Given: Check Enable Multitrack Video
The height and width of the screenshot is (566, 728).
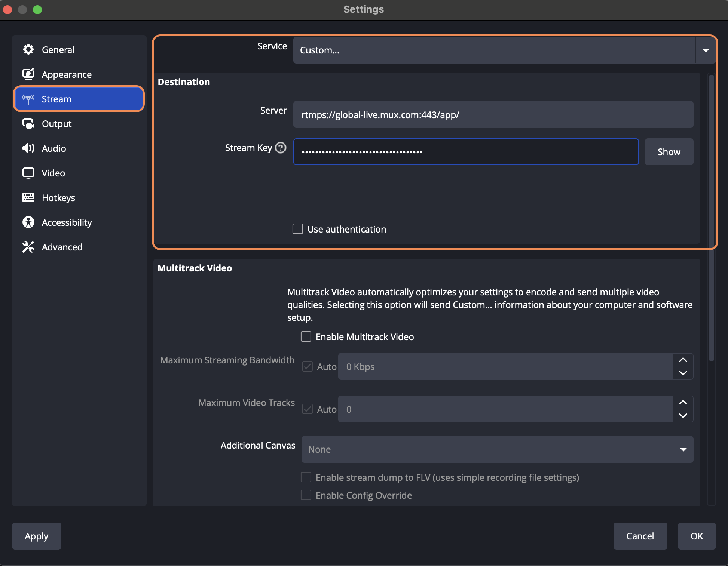Looking at the screenshot, I should (x=306, y=336).
